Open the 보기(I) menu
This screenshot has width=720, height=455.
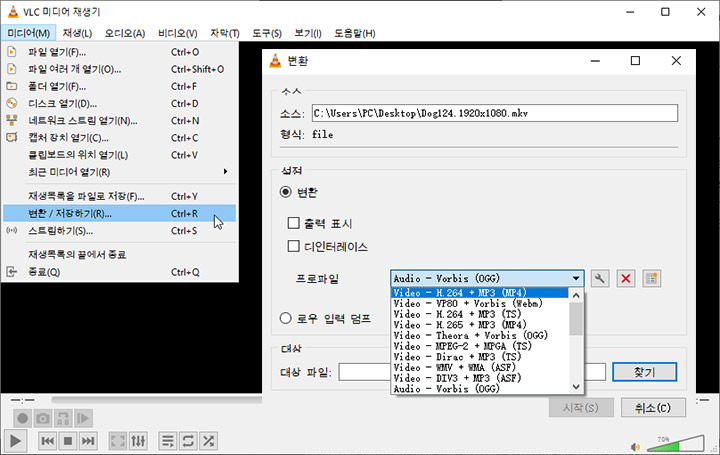pyautogui.click(x=308, y=33)
